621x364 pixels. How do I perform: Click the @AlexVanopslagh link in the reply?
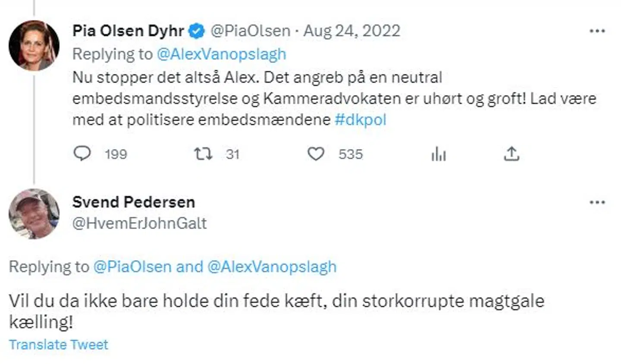click(x=272, y=267)
